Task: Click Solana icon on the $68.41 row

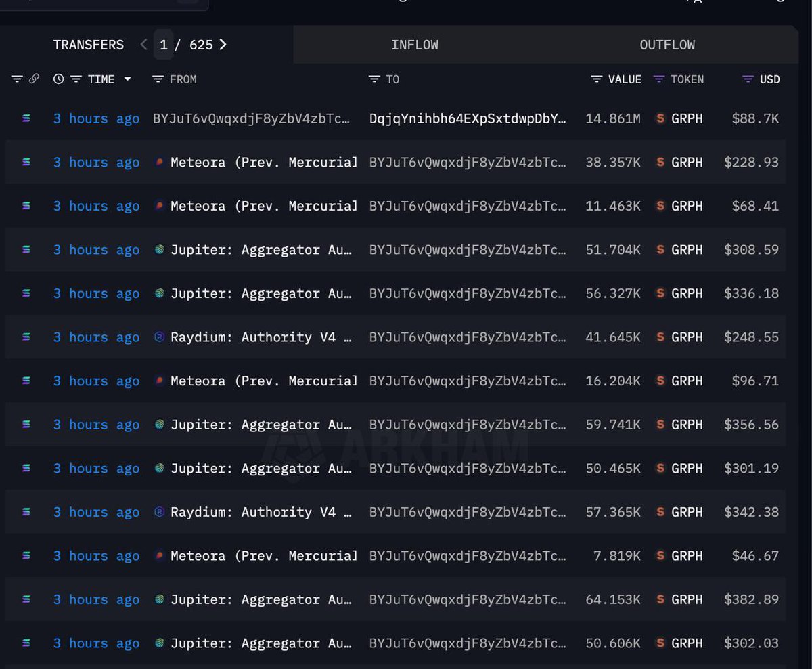Action: 26,206
